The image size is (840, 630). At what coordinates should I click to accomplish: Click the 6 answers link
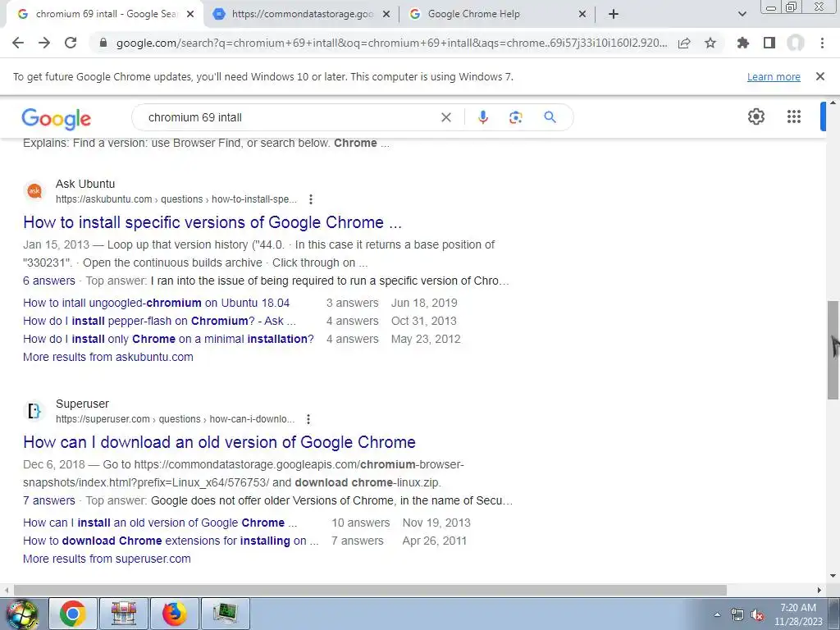(x=48, y=281)
